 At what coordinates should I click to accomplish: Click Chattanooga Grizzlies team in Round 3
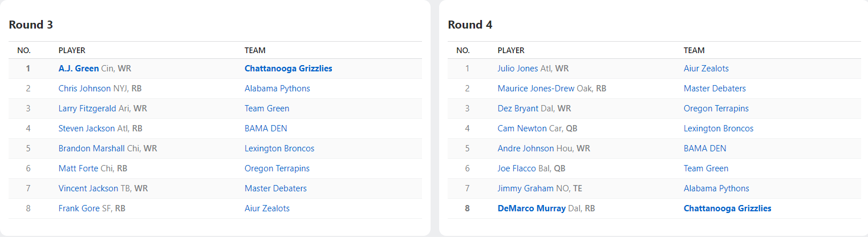[x=288, y=69]
